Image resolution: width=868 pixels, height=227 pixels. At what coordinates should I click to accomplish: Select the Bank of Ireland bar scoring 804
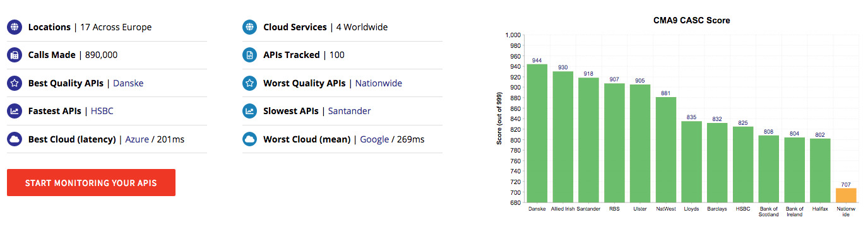coord(795,170)
